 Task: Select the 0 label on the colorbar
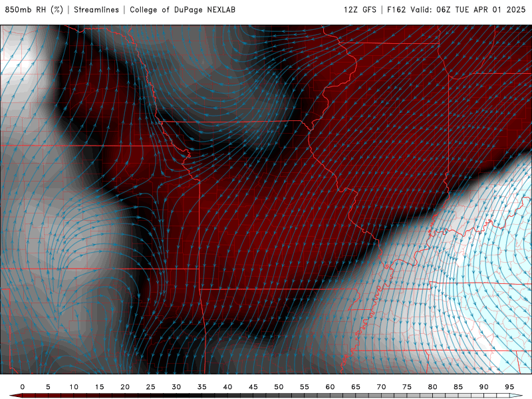[23, 387]
